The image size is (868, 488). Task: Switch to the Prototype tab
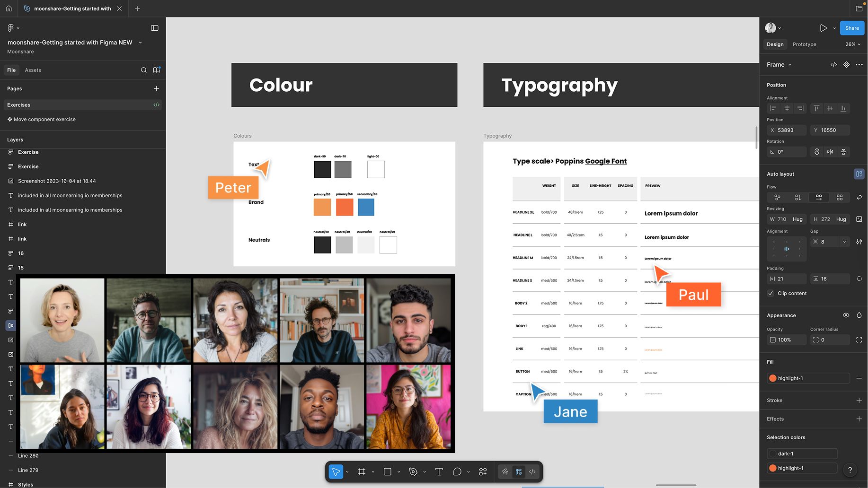click(804, 44)
